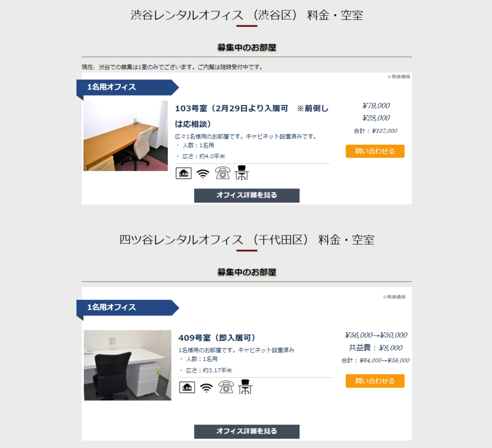Click 問い合わせる button for room 409
The image size is (492, 448).
[375, 381]
